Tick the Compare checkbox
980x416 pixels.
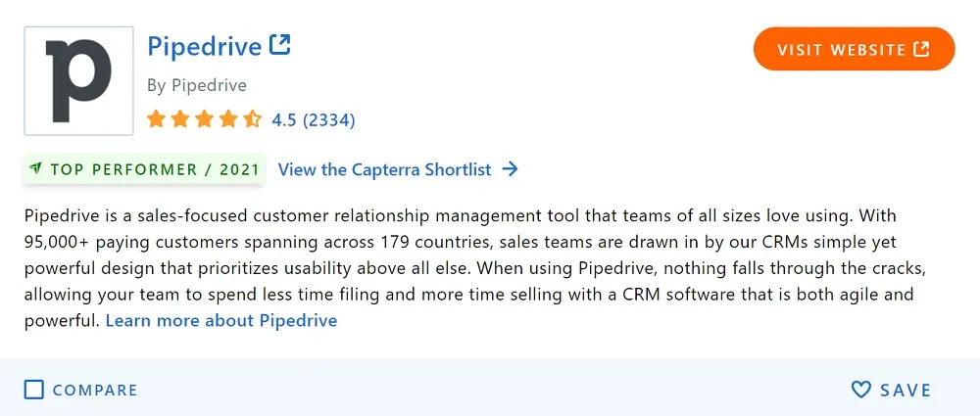(33, 390)
